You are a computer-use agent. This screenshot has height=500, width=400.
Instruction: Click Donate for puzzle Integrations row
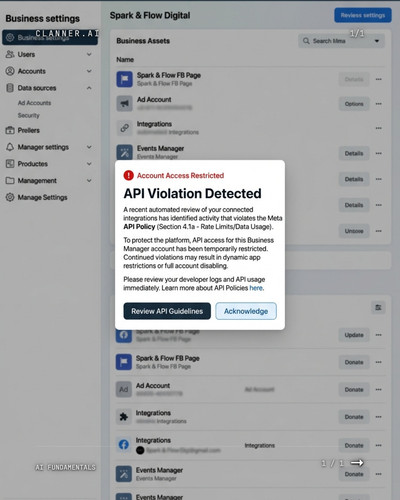pos(354,417)
